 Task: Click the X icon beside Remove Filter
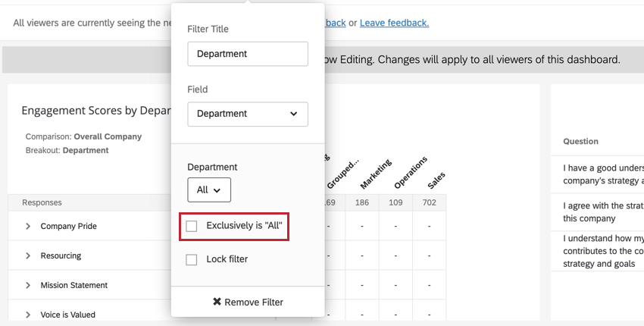(x=217, y=302)
